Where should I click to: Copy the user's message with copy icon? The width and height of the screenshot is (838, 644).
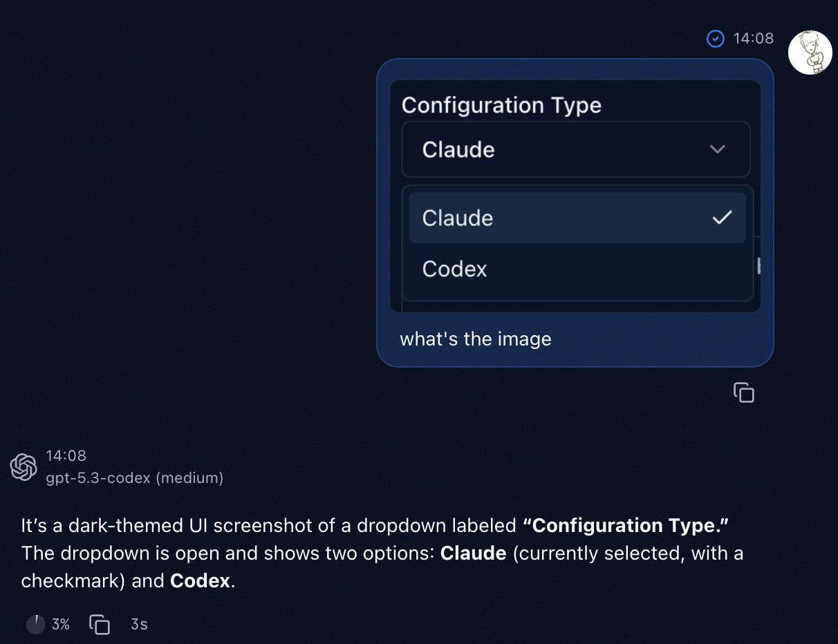click(743, 392)
